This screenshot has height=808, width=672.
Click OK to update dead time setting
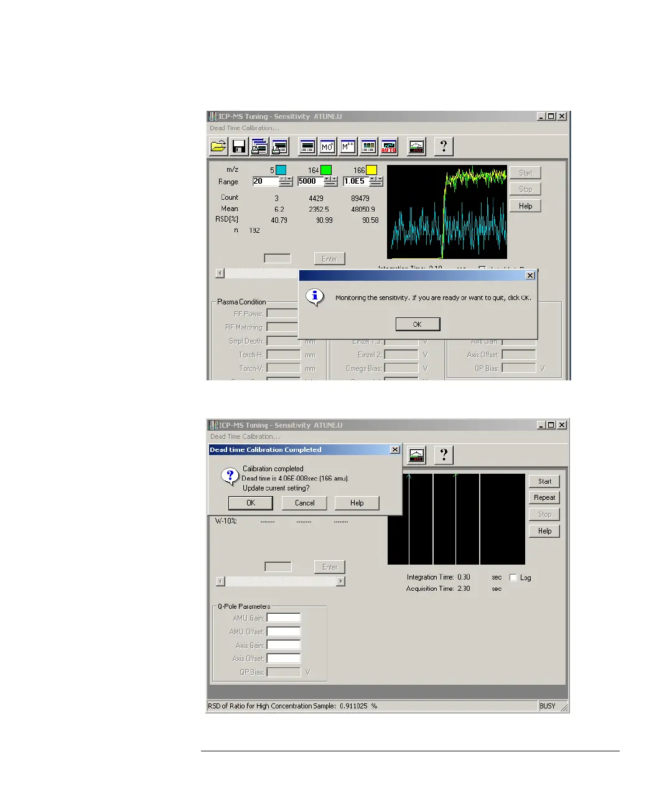pyautogui.click(x=251, y=503)
